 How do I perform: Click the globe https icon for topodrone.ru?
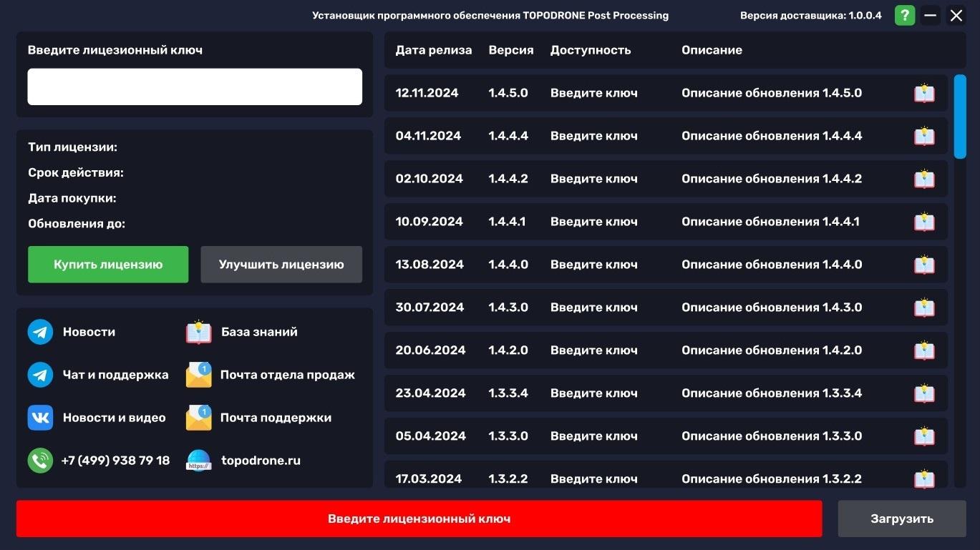coord(199,461)
